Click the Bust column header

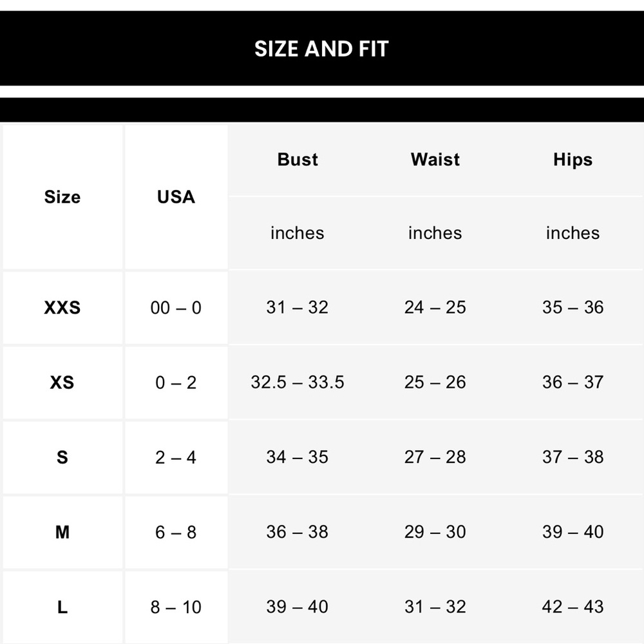click(298, 160)
